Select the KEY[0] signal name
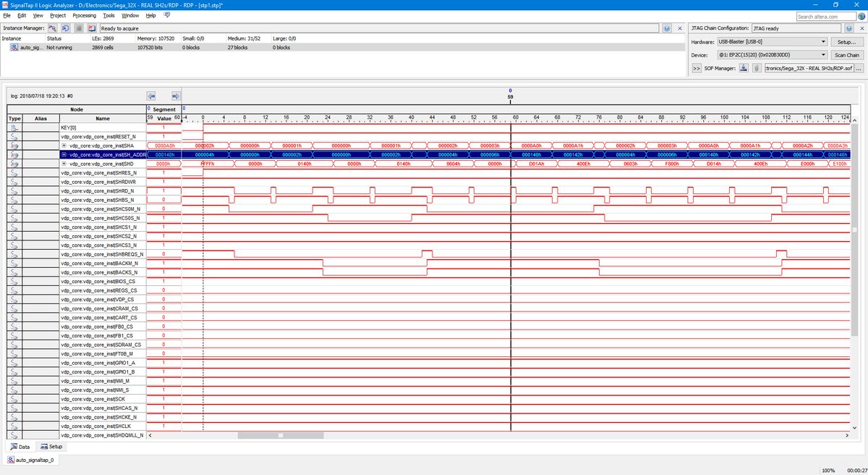The width and height of the screenshot is (868, 475). [69, 127]
